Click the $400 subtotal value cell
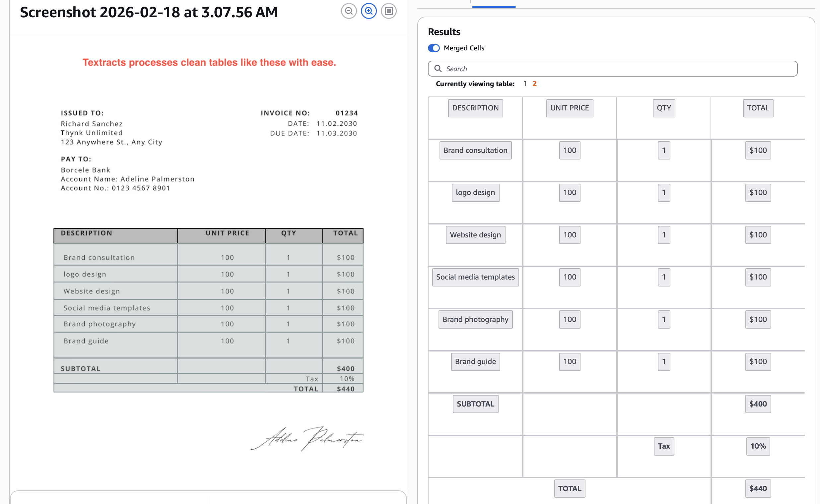Image resolution: width=820 pixels, height=504 pixels. (758, 404)
